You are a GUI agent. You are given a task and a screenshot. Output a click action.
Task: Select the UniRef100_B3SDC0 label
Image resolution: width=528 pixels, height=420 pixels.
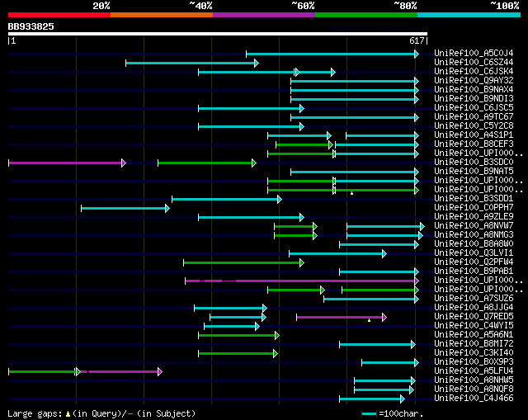[x=474, y=162]
